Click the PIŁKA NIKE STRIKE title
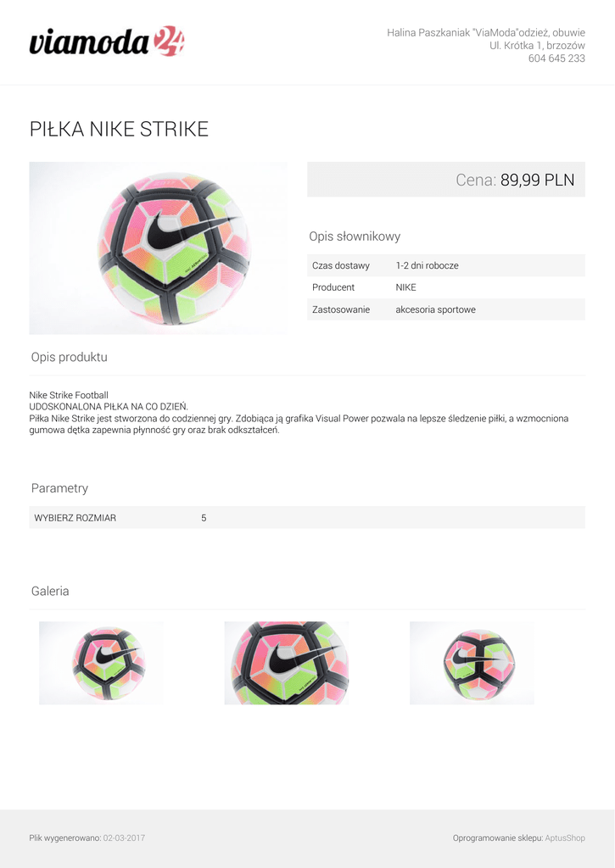The width and height of the screenshot is (615, 868). click(119, 129)
